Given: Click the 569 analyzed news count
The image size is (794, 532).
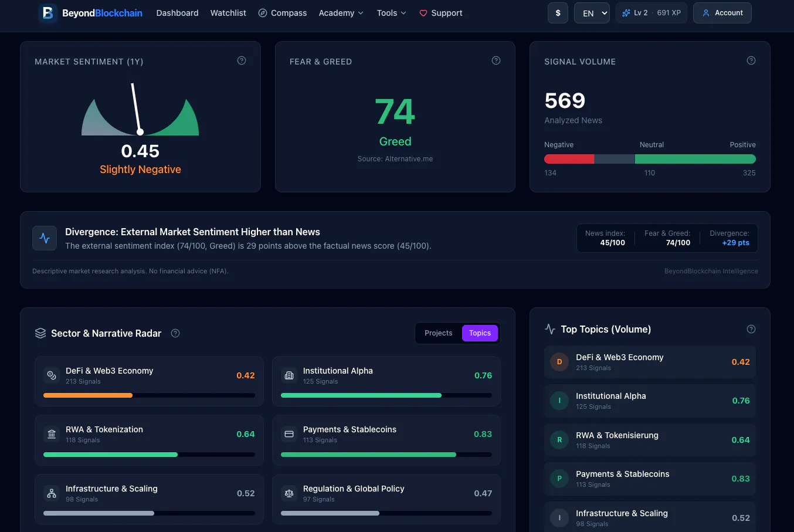Looking at the screenshot, I should (565, 101).
